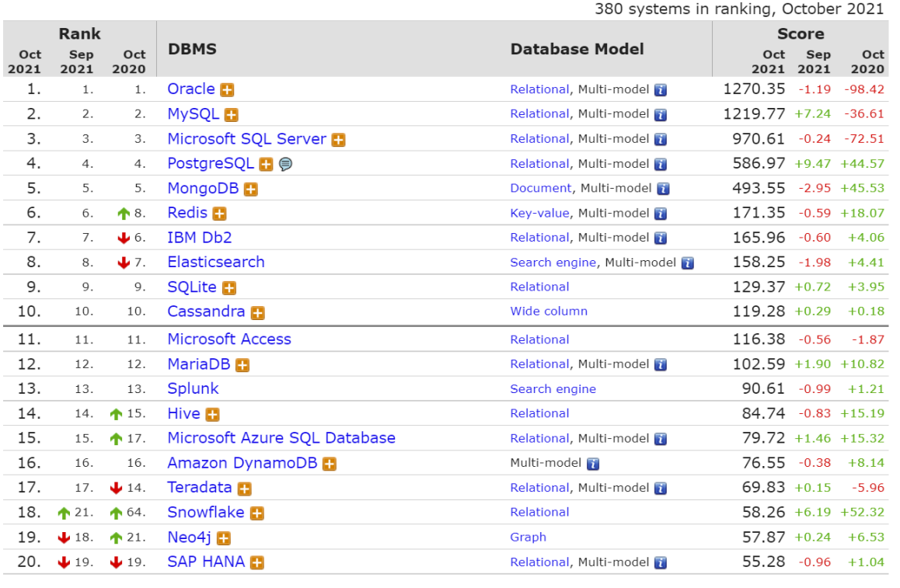Screen dimensions: 900x588
Task: Open the SAP HANA link
Action: tap(206, 562)
